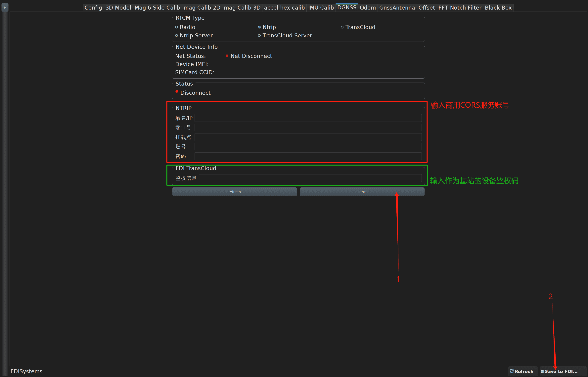Open the IMU Calib tab
The width and height of the screenshot is (588, 377).
(321, 8)
